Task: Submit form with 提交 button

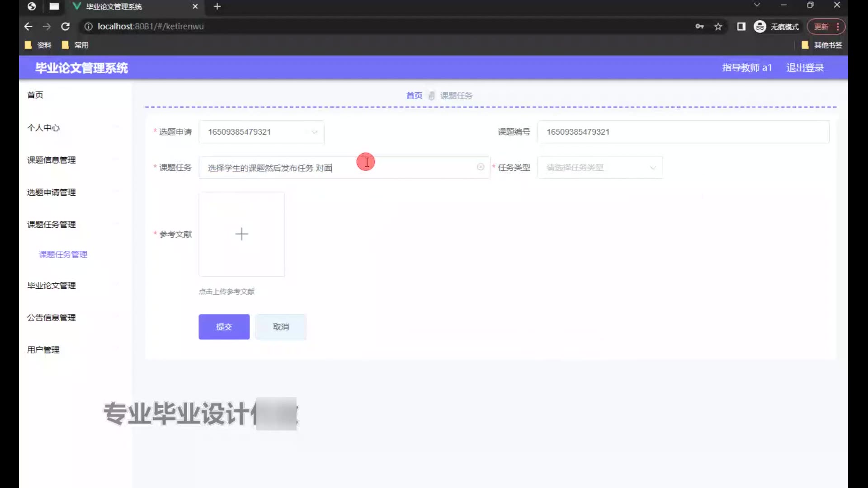Action: coord(224,327)
